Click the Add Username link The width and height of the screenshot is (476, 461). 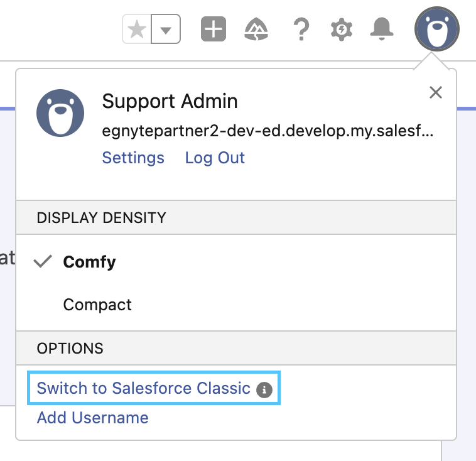[93, 418]
